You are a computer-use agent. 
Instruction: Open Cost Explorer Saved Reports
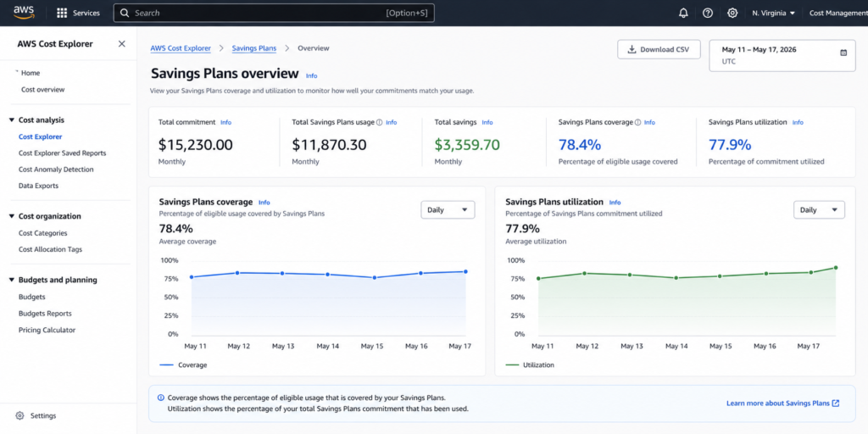click(x=62, y=153)
